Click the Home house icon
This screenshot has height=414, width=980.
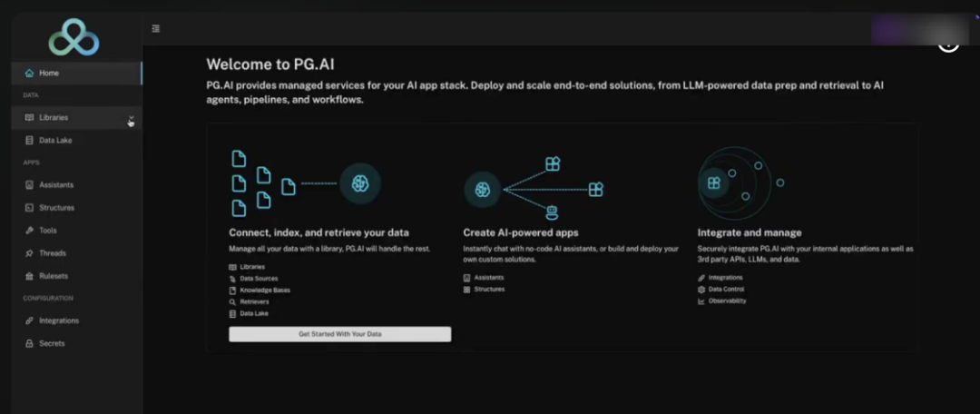[x=29, y=74]
